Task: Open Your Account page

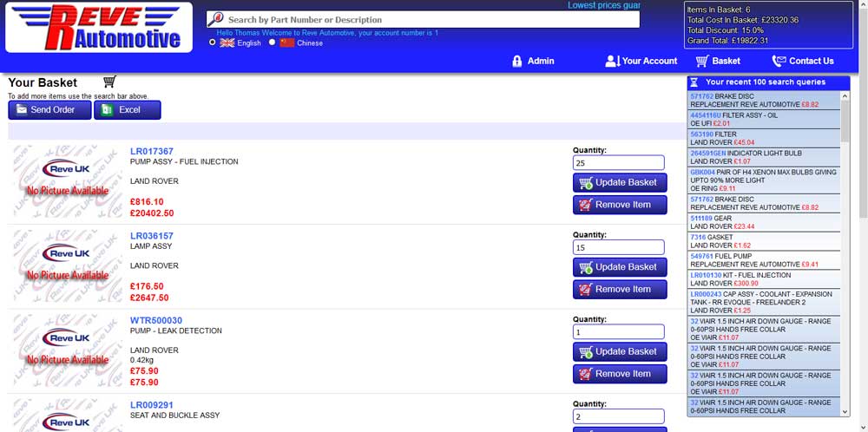Action: pyautogui.click(x=641, y=61)
